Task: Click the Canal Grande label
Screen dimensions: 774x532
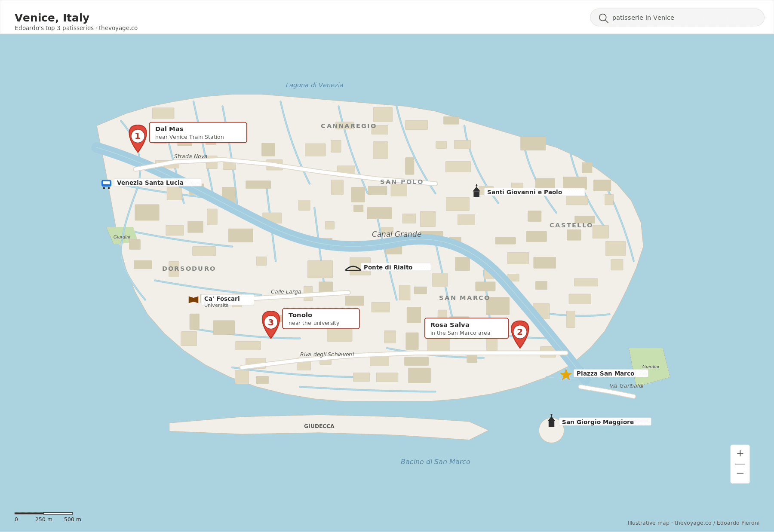Action: coord(396,234)
